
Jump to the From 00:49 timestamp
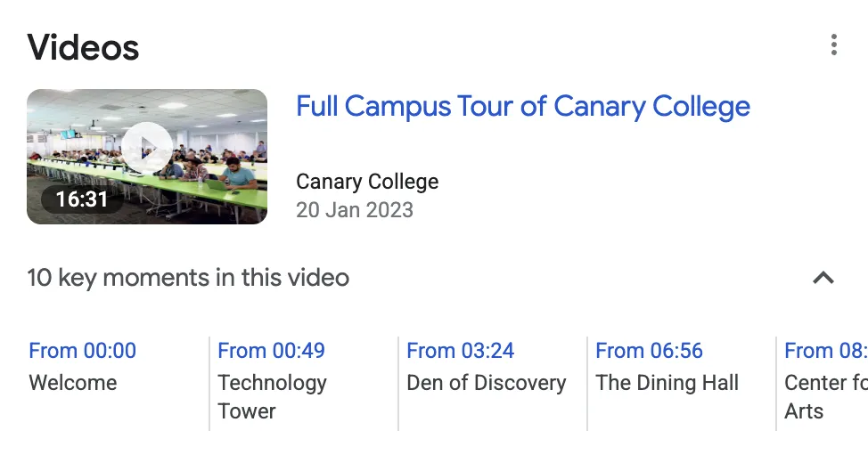[x=272, y=351]
